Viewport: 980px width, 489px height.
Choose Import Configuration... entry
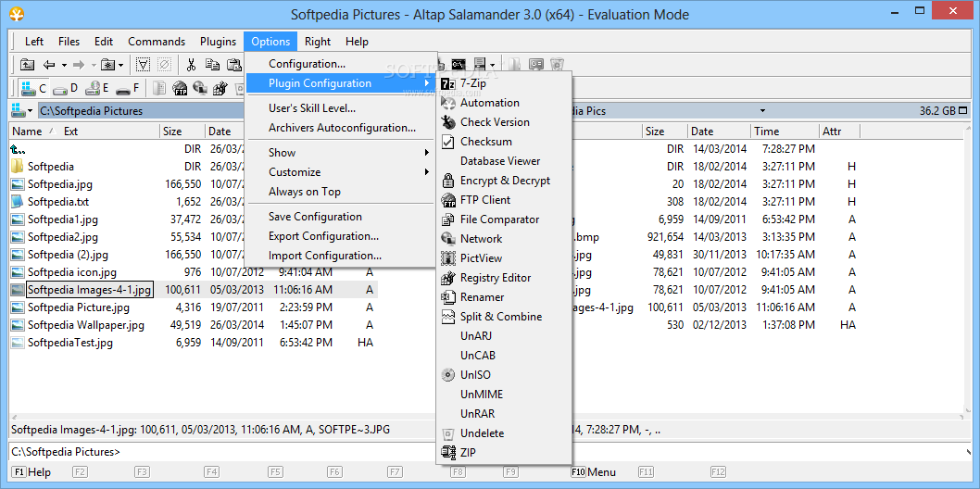point(340,256)
